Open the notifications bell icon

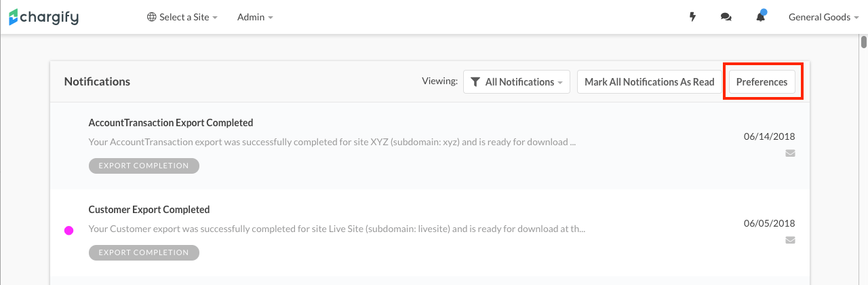click(x=760, y=17)
